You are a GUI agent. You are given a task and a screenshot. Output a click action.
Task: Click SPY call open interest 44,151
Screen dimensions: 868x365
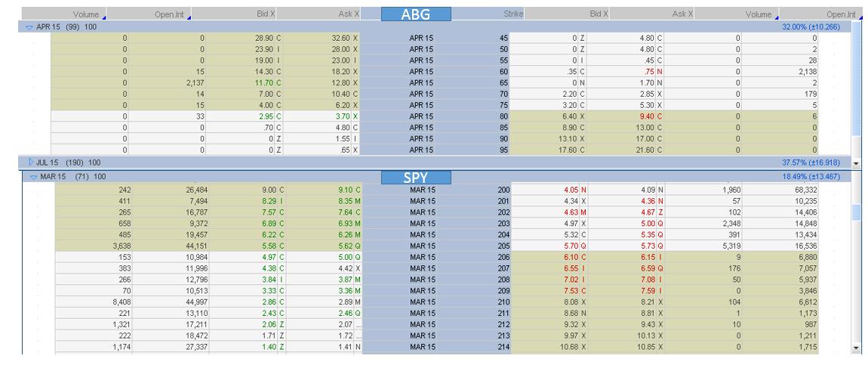click(197, 246)
